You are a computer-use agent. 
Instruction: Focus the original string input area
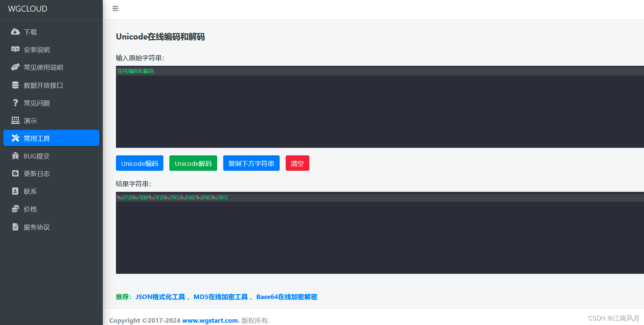[380, 107]
